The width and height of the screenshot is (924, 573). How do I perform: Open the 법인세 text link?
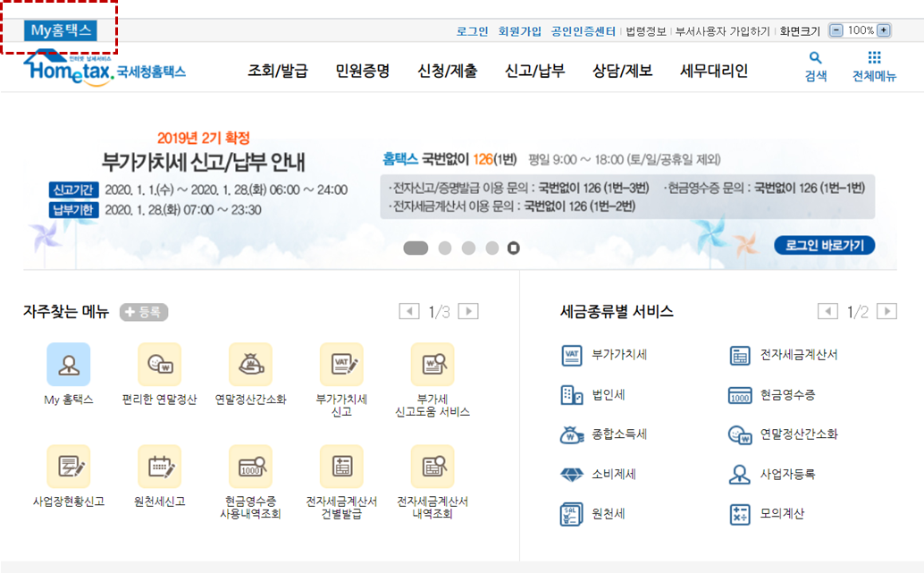coord(609,395)
